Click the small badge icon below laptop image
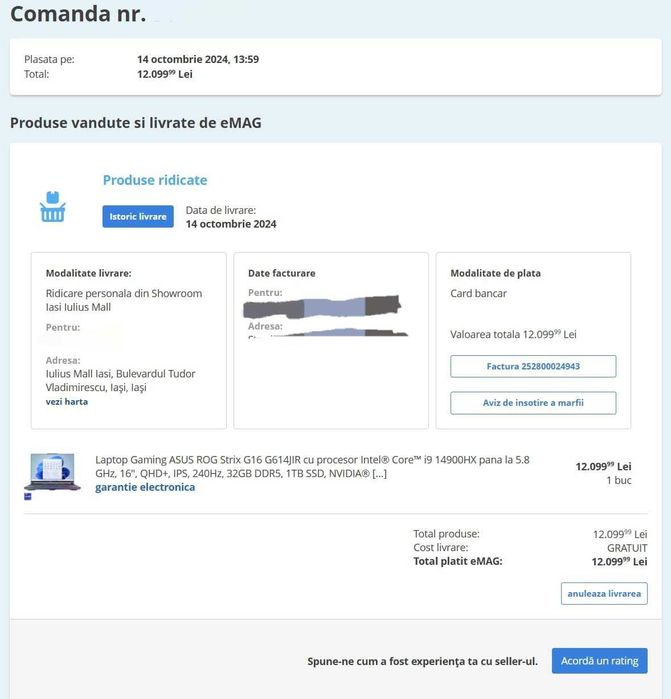This screenshot has height=699, width=671. click(x=28, y=496)
